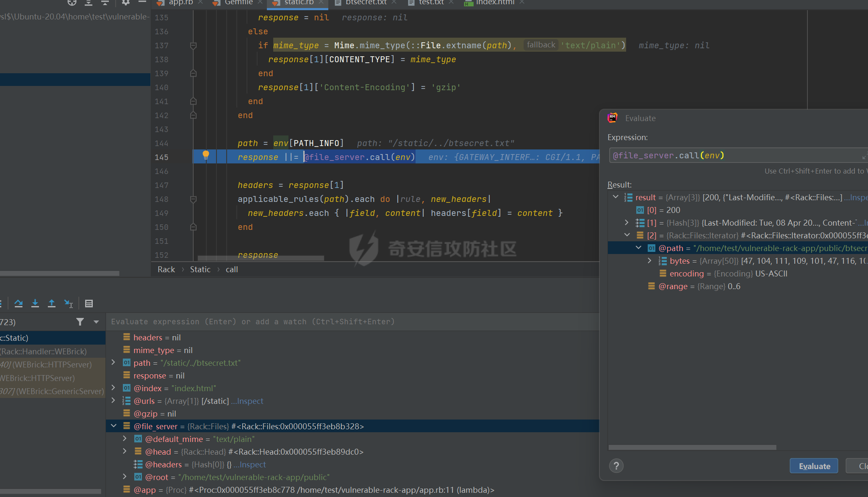Close the app.rb editor tab
The image size is (868, 497).
pos(200,3)
